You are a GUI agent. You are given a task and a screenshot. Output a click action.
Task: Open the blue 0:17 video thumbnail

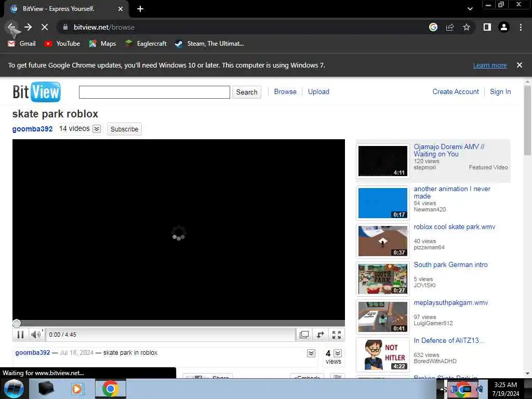tap(383, 203)
